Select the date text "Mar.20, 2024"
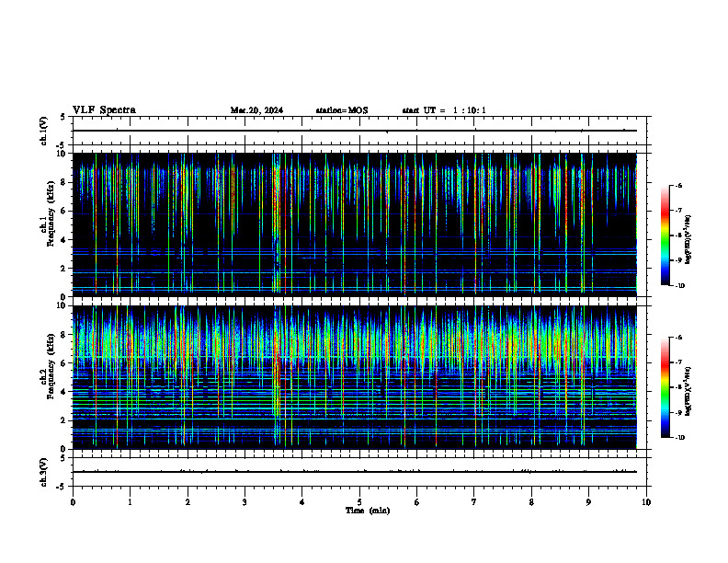The width and height of the screenshot is (728, 563). [256, 110]
